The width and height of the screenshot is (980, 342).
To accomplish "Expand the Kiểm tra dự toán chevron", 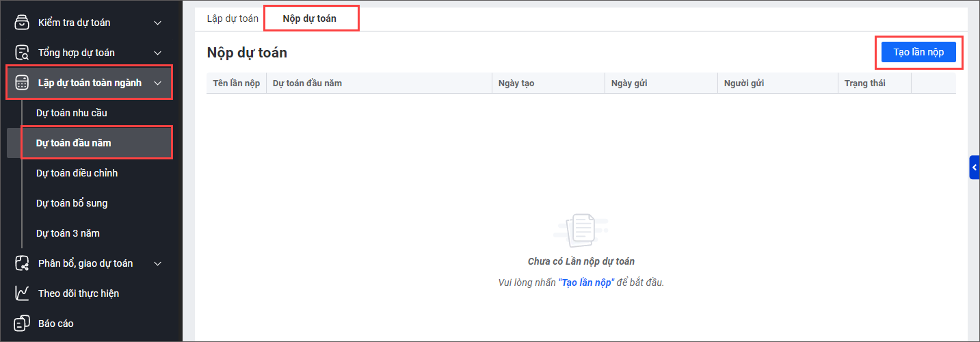I will click(x=158, y=23).
